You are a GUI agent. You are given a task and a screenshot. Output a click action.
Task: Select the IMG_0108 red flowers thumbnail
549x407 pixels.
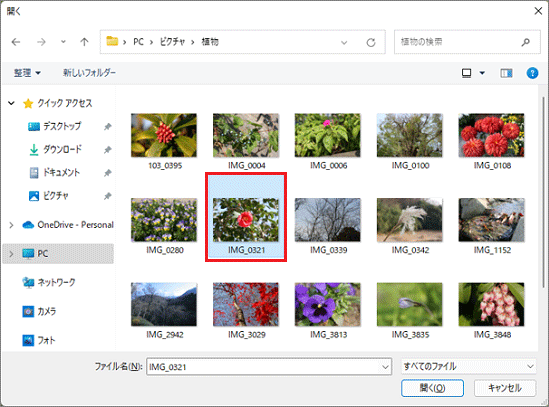492,136
